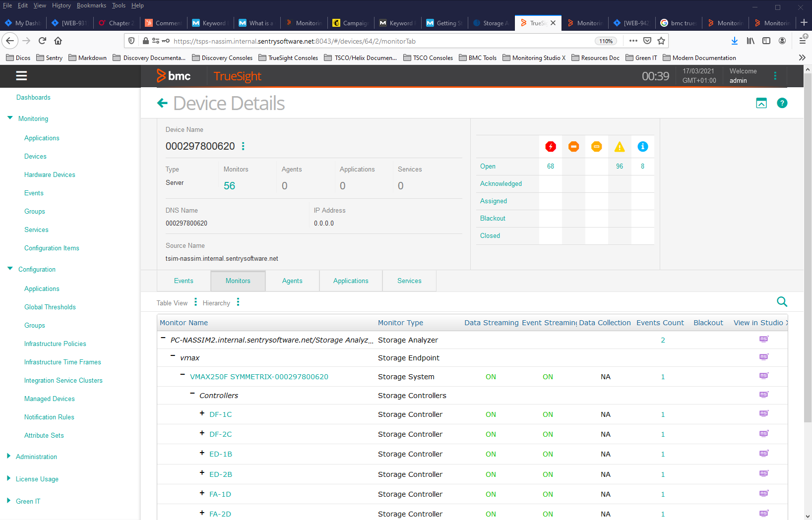The height and width of the screenshot is (520, 812).
Task: Click the preview image icon near help
Action: click(x=761, y=103)
